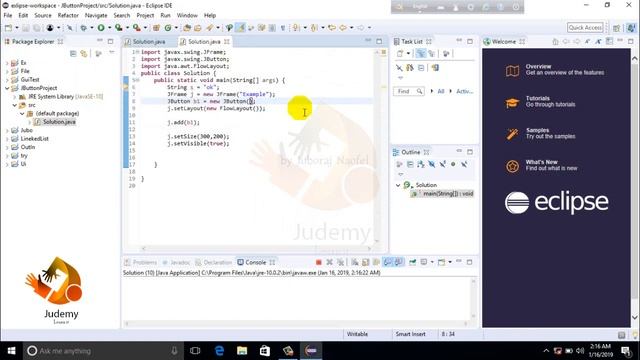Click the Terminate red stop button in Console
640x360 pixels.
pos(319,262)
